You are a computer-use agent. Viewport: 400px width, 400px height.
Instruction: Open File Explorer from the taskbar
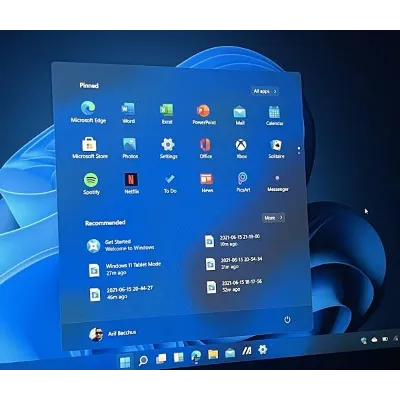(213, 354)
